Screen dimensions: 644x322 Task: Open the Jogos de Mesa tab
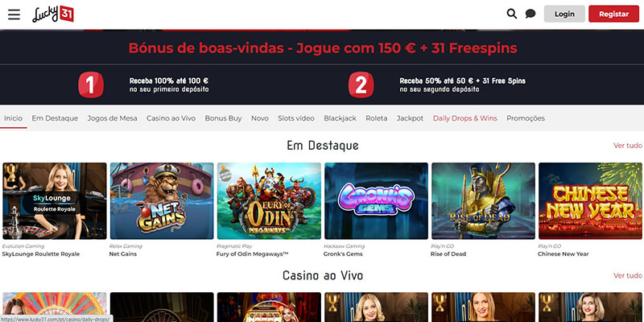point(112,118)
